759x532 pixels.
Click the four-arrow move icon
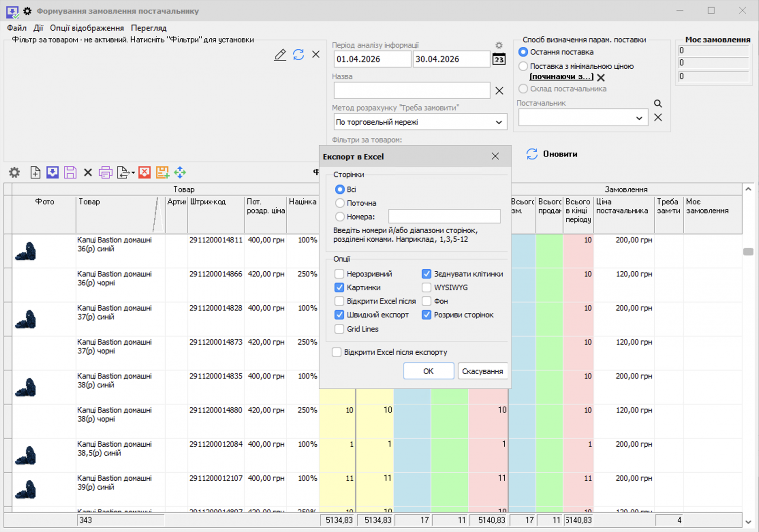tap(180, 173)
